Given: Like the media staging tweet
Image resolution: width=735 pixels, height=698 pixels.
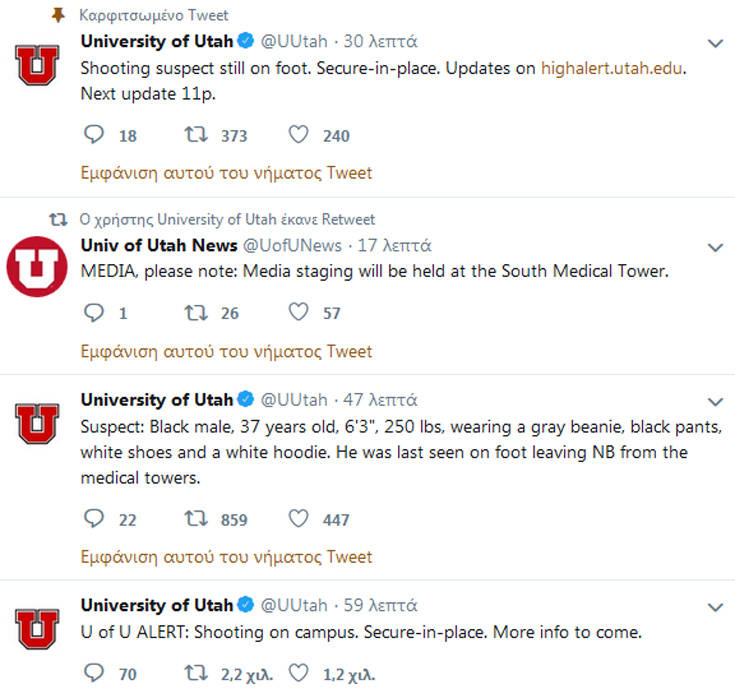Looking at the screenshot, I should click(x=298, y=313).
